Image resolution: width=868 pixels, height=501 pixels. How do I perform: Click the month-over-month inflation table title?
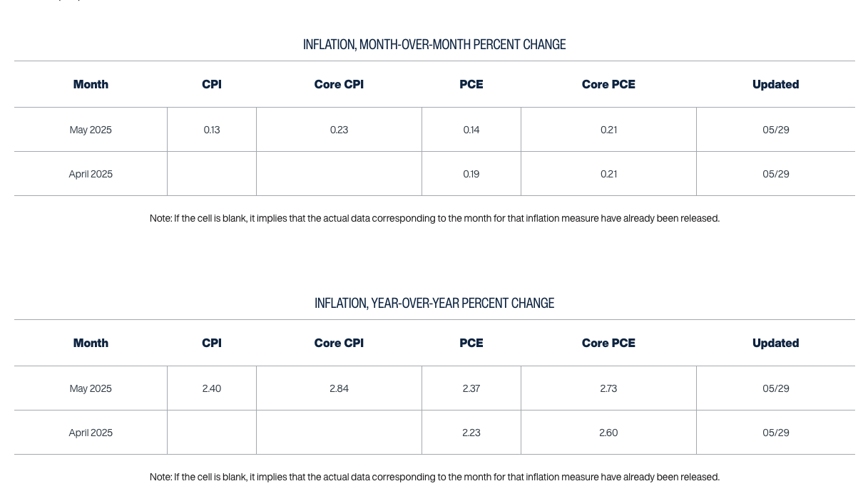click(434, 44)
